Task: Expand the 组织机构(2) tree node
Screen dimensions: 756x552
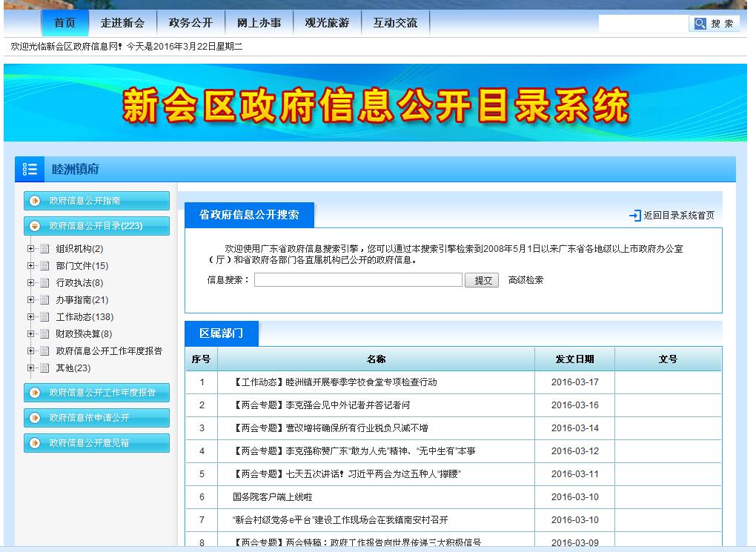Action: (x=31, y=249)
